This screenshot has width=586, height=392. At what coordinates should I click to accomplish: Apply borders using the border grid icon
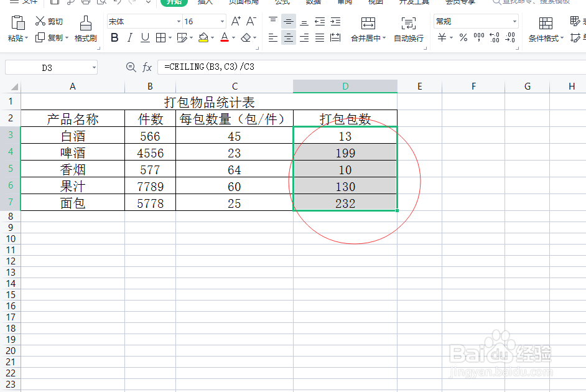coord(160,38)
